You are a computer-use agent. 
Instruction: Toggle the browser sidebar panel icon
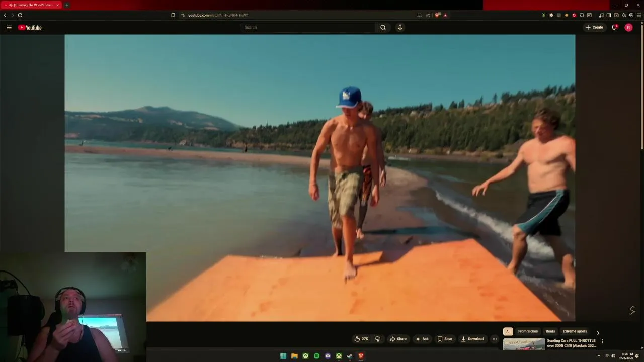pos(609,15)
